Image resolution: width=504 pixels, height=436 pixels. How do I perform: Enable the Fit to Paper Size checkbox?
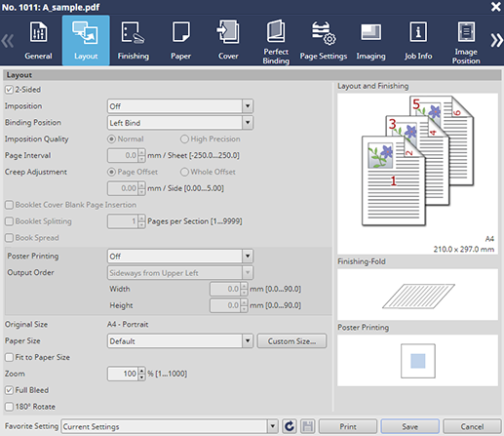(9, 357)
